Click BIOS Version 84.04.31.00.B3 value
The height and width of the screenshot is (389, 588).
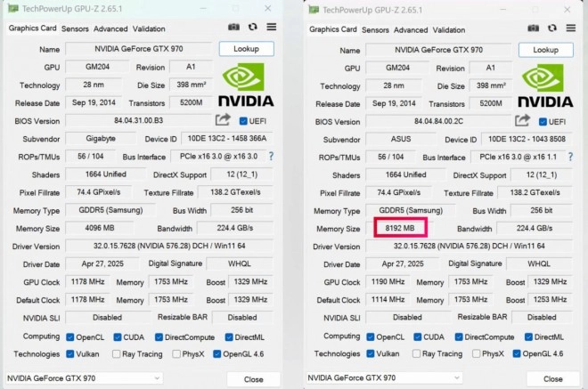tap(138, 120)
